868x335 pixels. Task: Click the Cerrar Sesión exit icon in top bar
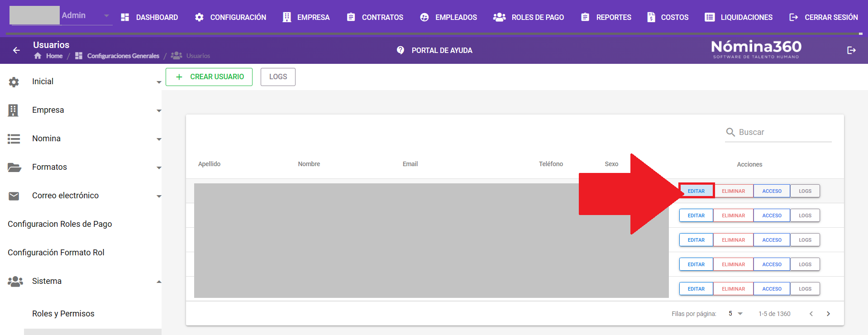tap(794, 17)
